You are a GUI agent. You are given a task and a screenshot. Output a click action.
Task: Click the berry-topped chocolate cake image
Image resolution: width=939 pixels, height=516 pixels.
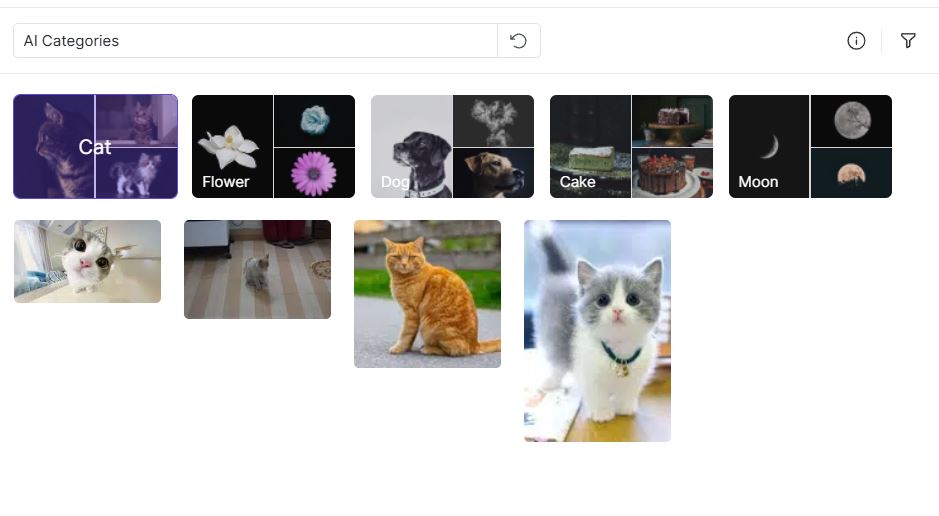(x=672, y=173)
